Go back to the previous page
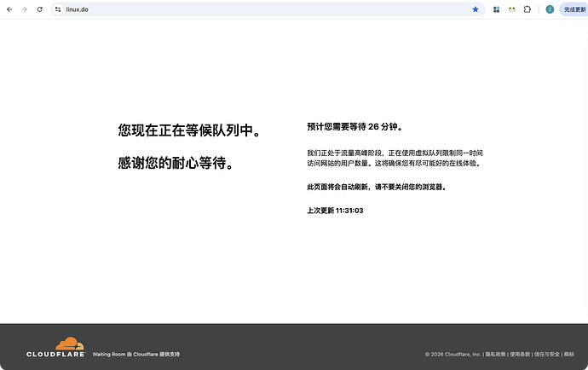The width and height of the screenshot is (588, 370). (9, 9)
